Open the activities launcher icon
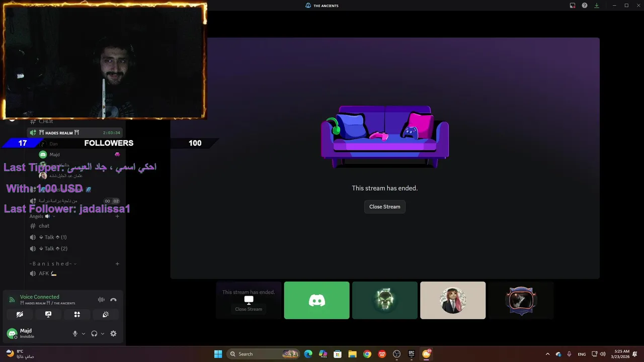This screenshot has height=362, width=644. click(x=77, y=314)
